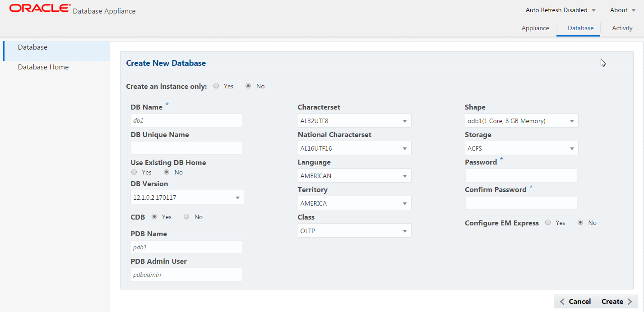Open the About menu
644x312 pixels.
pos(623,10)
